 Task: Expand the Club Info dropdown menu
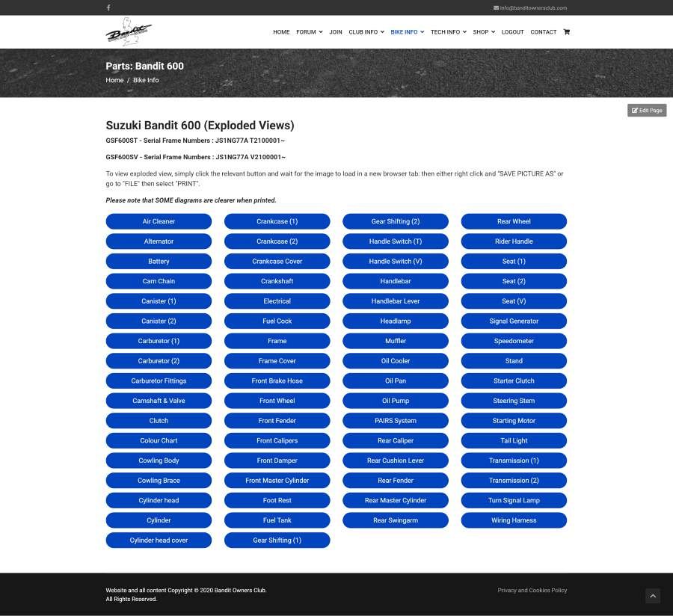click(366, 32)
